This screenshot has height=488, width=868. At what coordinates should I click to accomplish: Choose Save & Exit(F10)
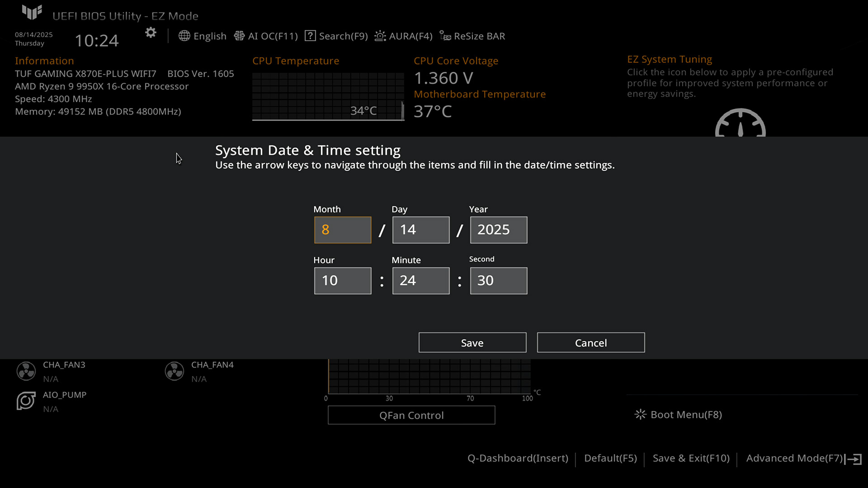pos(691,459)
